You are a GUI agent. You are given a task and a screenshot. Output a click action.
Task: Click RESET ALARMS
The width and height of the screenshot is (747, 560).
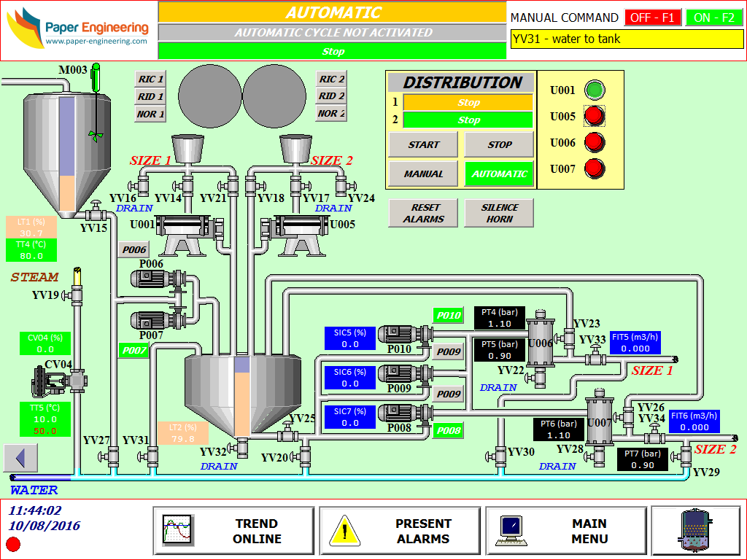[x=423, y=212]
